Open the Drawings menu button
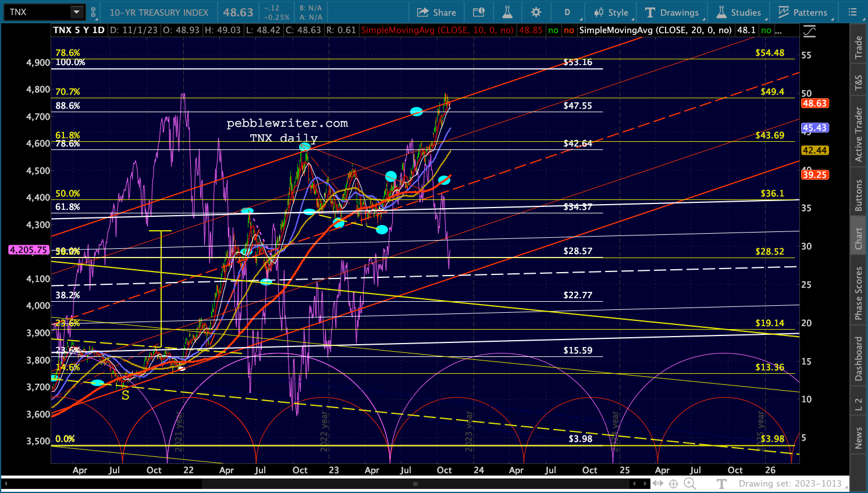 tap(672, 12)
